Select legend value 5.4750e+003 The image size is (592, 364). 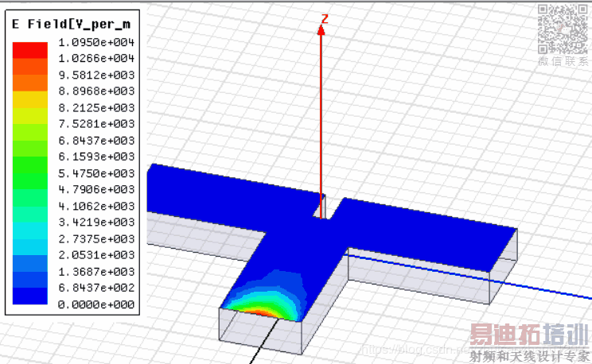pyautogui.click(x=96, y=173)
